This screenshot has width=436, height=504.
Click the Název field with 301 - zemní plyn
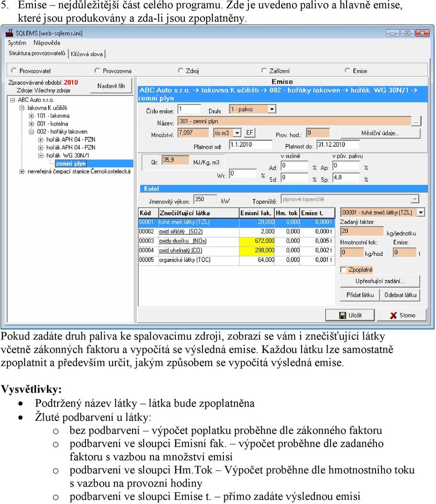tap(295, 121)
